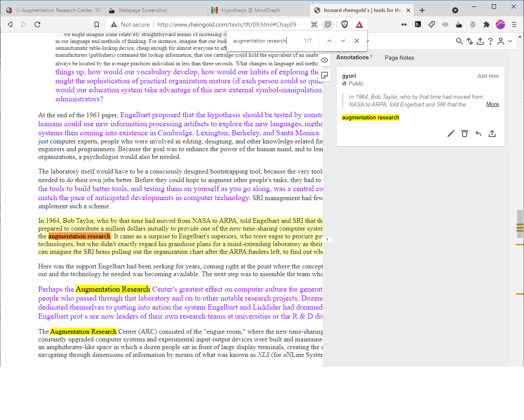Open Hypothesis search in the sidebar toolbar
Screen dimensions: 524x420
(459, 41)
